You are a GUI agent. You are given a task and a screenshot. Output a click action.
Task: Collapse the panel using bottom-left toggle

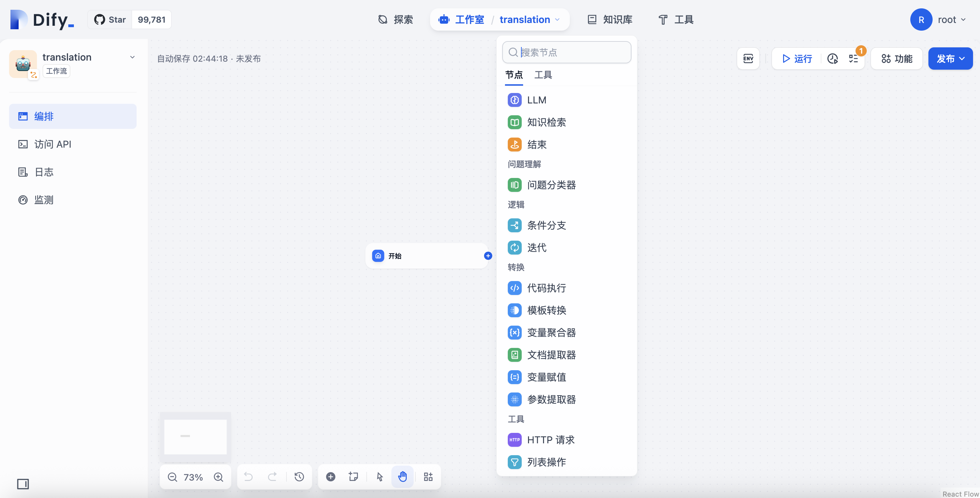click(23, 484)
